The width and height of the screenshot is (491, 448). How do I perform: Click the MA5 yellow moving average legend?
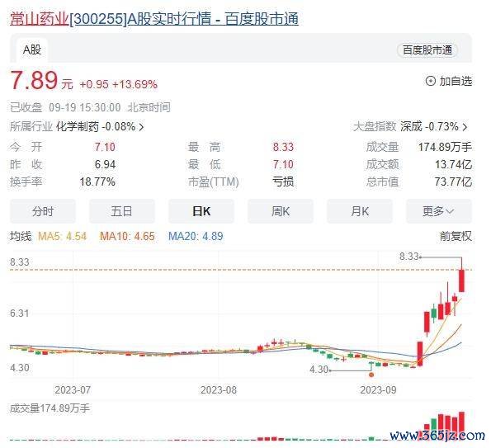62,236
